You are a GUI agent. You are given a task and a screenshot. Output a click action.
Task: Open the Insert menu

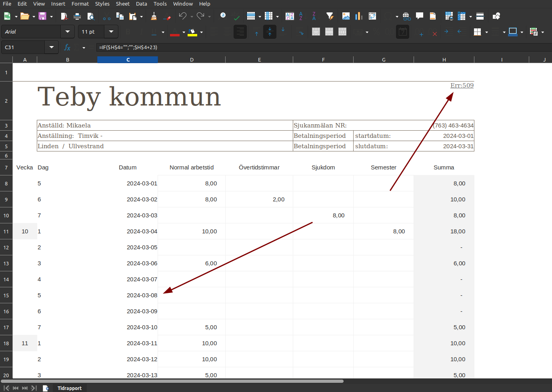[58, 4]
